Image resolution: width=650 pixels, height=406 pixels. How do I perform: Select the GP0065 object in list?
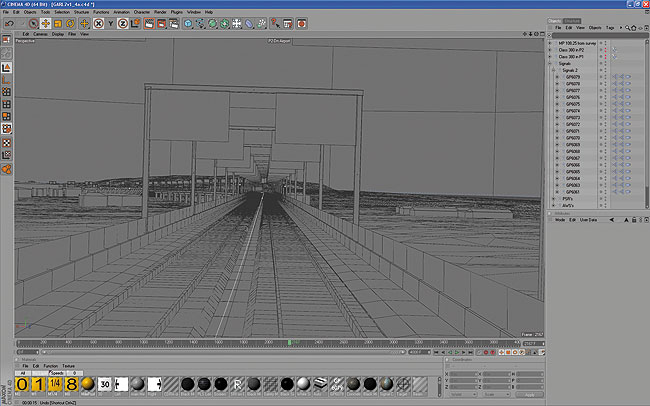(x=573, y=171)
